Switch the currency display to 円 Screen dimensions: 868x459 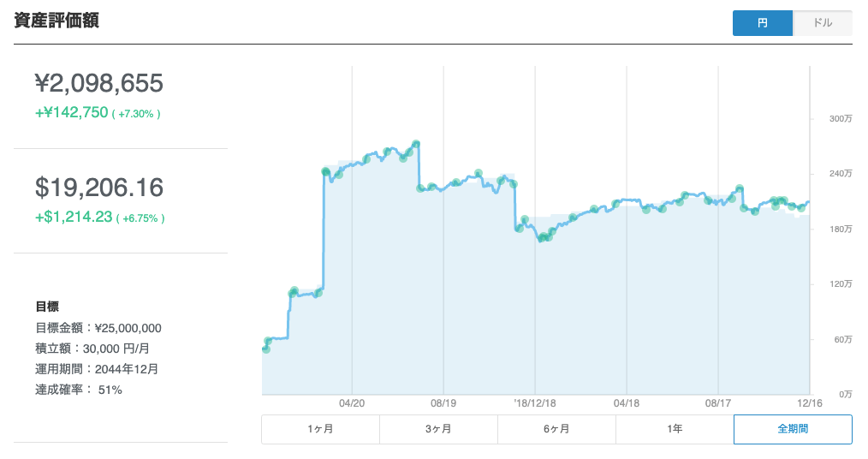click(763, 23)
